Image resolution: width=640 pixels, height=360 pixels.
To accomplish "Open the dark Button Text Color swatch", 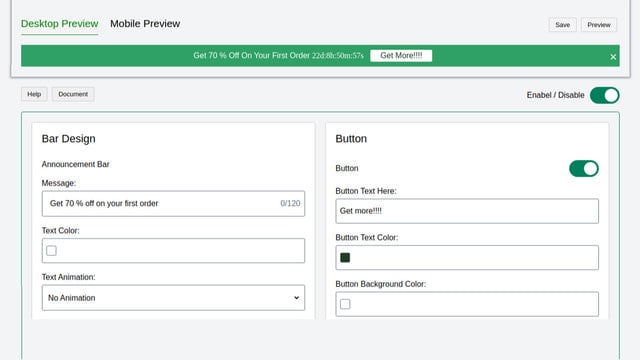I will click(345, 258).
